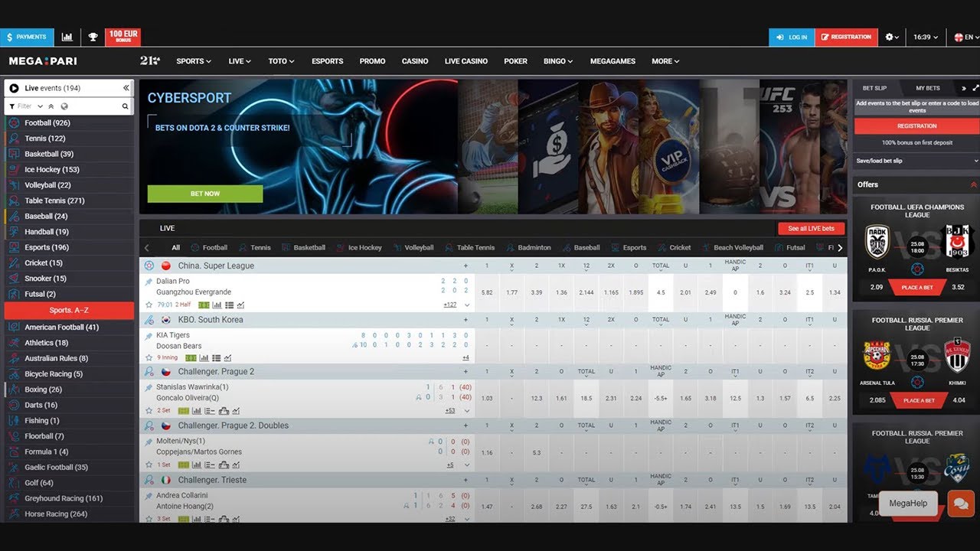Screen dimensions: 980x551
Task: Go to POKER in main menu
Action: 515,61
